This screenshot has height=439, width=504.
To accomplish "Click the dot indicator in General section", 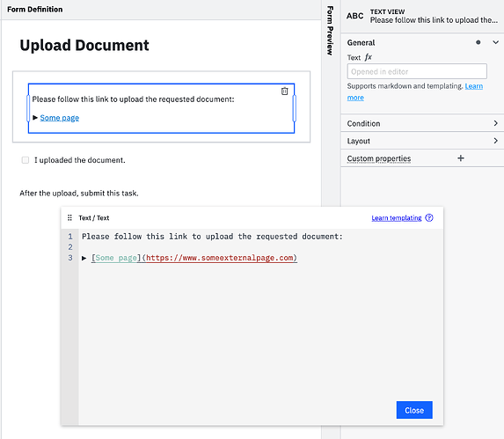I will (x=478, y=42).
